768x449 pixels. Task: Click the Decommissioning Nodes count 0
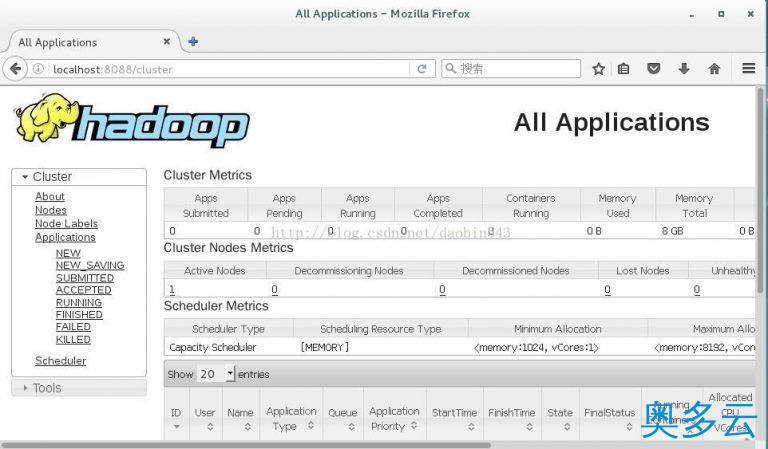point(274,290)
